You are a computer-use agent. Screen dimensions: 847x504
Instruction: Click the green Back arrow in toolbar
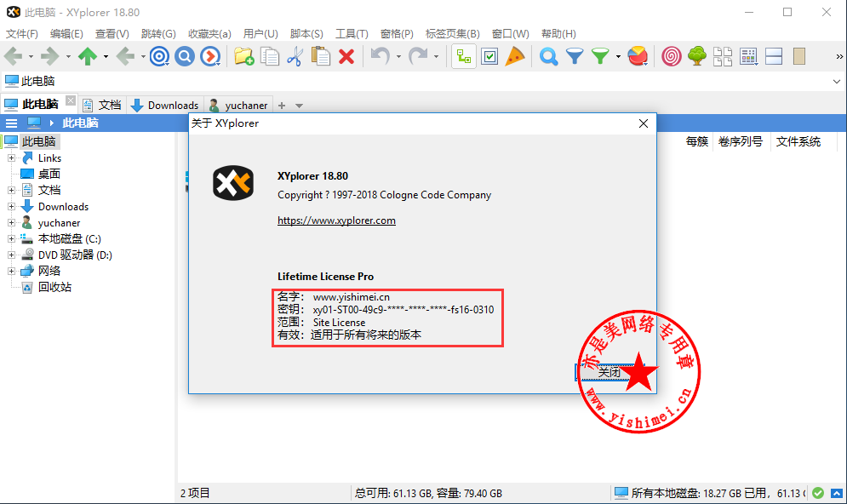click(14, 56)
